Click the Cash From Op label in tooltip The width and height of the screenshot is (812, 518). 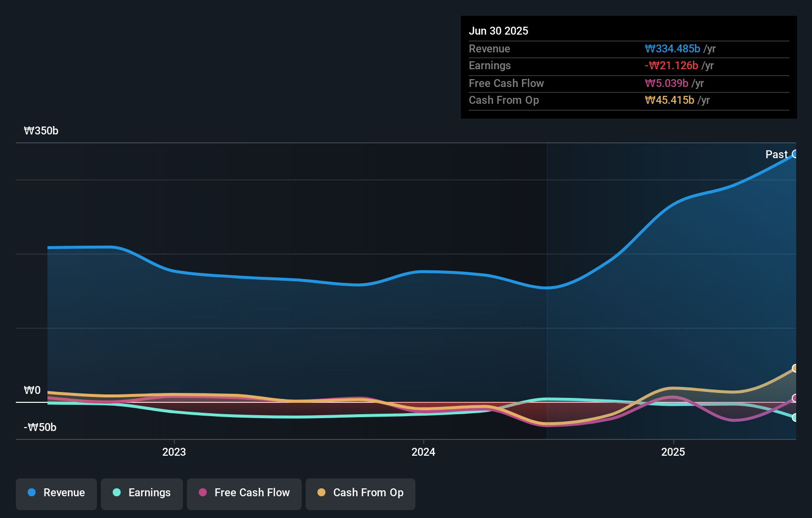504,100
